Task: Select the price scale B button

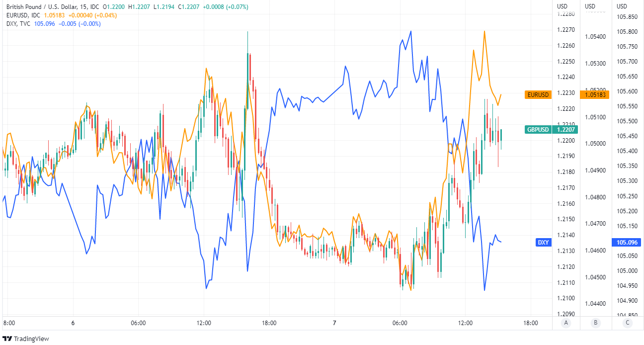Action: 595,323
